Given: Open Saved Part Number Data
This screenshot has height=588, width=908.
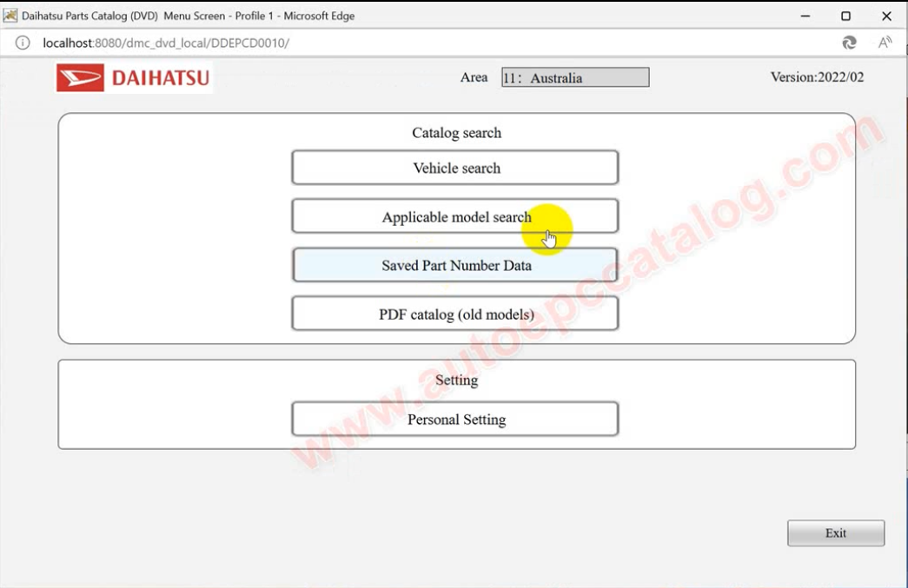Looking at the screenshot, I should 454,265.
